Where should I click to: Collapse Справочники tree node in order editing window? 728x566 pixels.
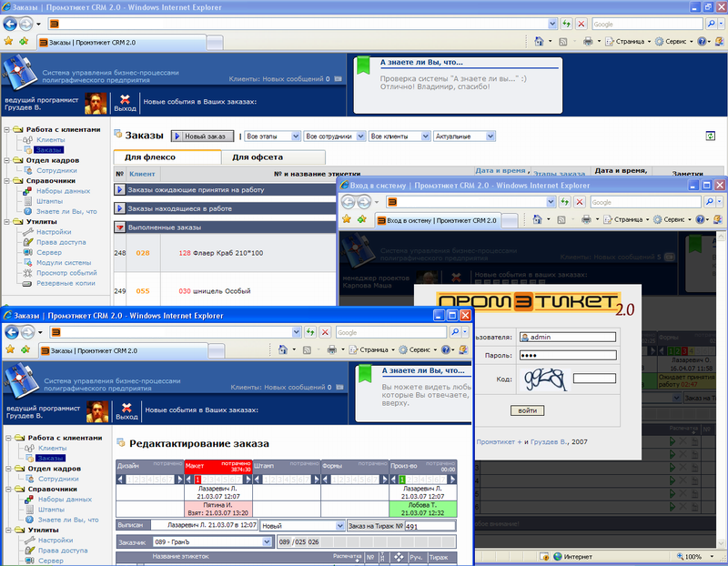(9, 490)
